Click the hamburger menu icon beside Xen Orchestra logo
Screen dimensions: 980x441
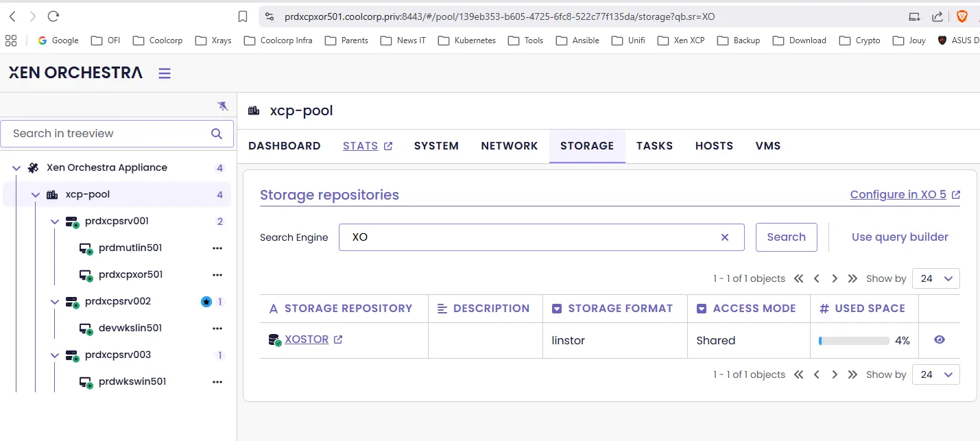click(165, 73)
